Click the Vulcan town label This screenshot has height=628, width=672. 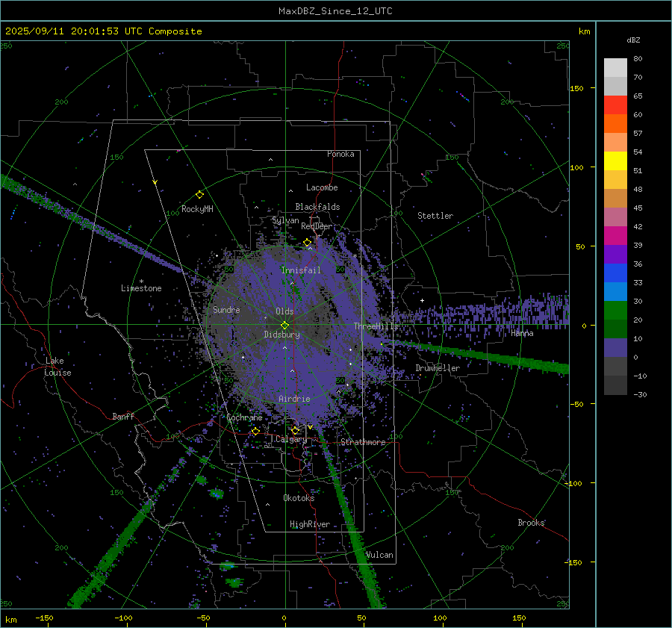click(379, 555)
